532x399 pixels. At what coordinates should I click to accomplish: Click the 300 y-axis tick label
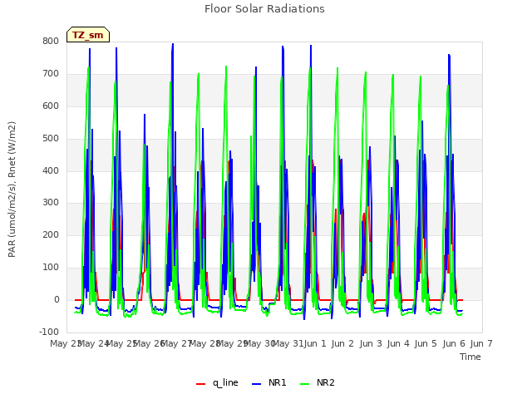click(51, 203)
